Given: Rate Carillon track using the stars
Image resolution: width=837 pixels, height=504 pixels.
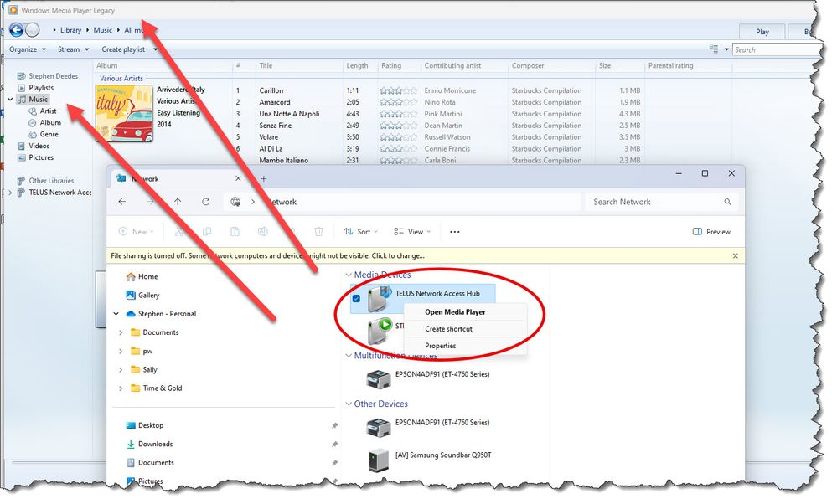Looking at the screenshot, I should click(x=398, y=90).
